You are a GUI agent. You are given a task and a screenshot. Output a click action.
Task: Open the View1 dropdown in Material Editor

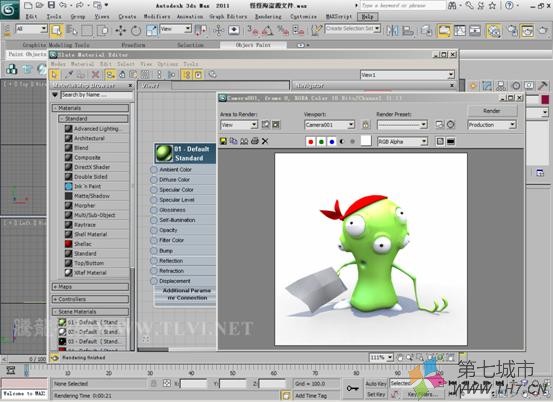[407, 75]
